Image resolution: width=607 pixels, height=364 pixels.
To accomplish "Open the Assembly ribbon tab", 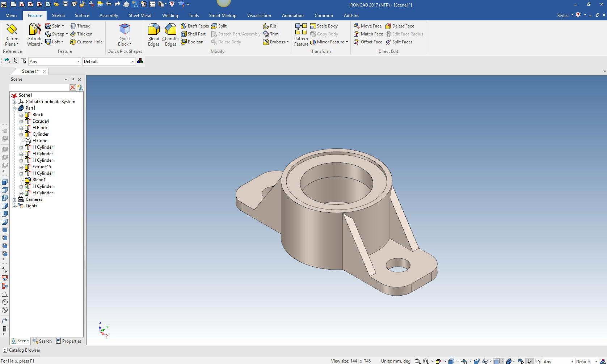I will 109,16.
